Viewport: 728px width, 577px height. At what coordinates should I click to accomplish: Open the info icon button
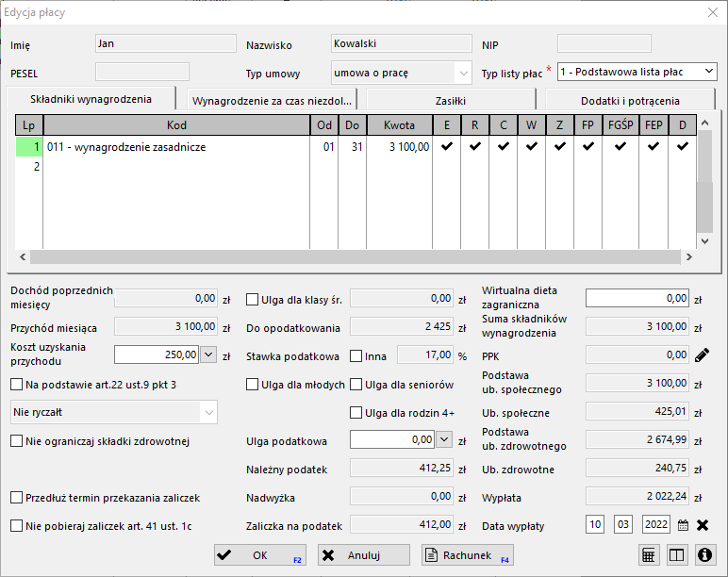coord(703,555)
